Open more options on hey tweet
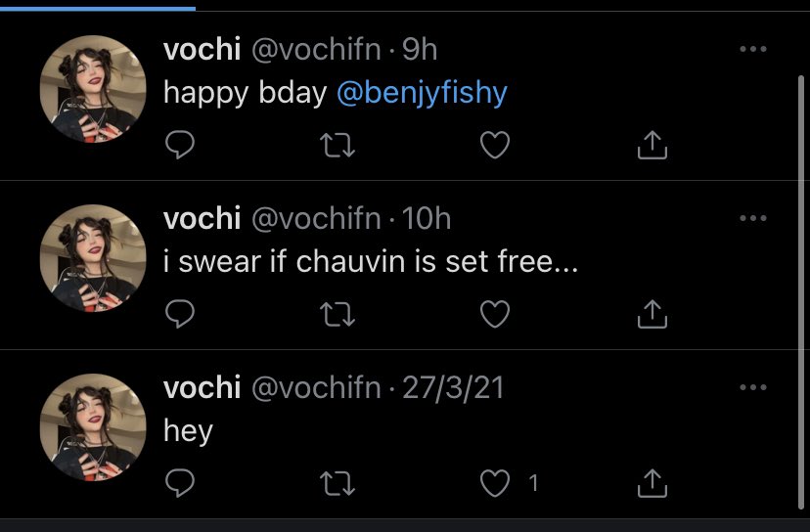This screenshot has height=532, width=810. 752,388
